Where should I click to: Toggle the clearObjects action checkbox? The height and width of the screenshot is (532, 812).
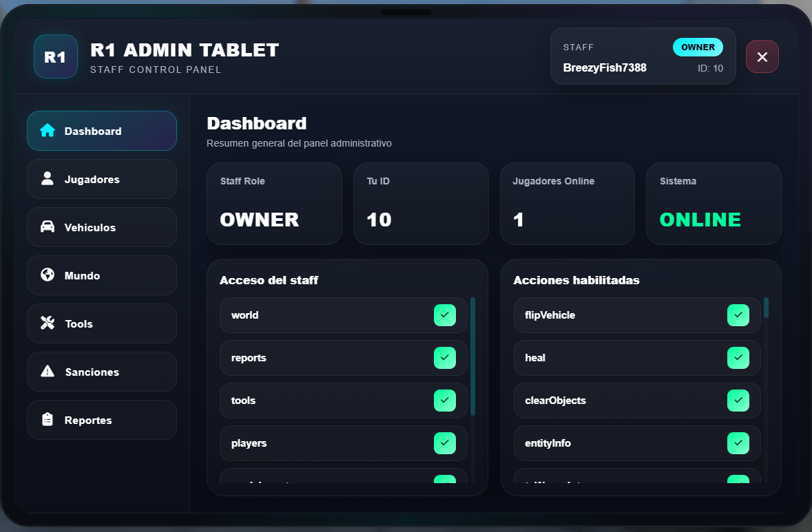tap(738, 401)
